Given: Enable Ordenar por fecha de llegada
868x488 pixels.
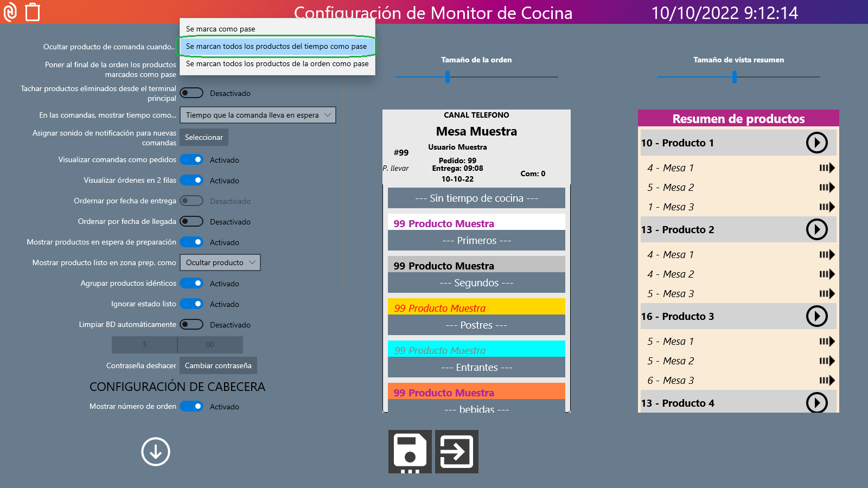Looking at the screenshot, I should click(x=192, y=222).
